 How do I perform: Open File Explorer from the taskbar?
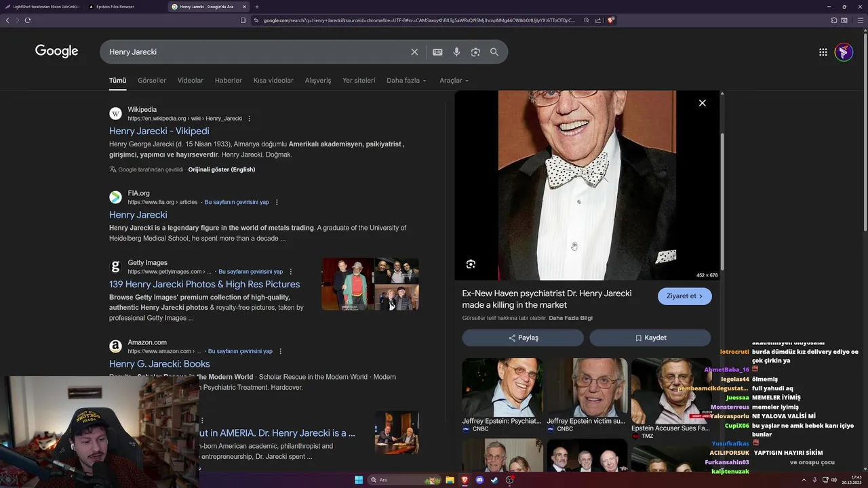(x=450, y=480)
